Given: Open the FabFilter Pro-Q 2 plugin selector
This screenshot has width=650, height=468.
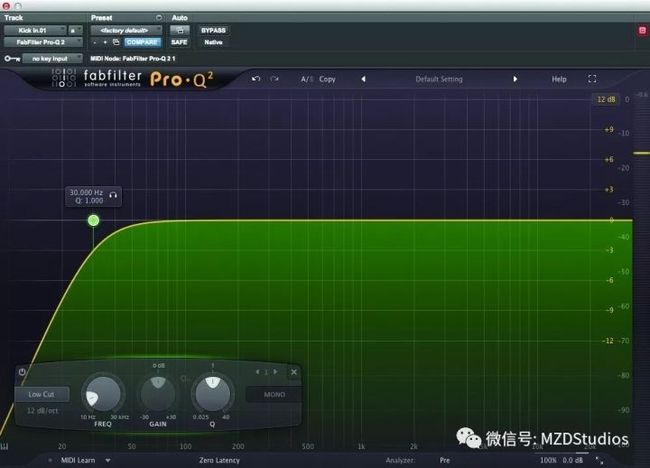Looking at the screenshot, I should (x=43, y=42).
